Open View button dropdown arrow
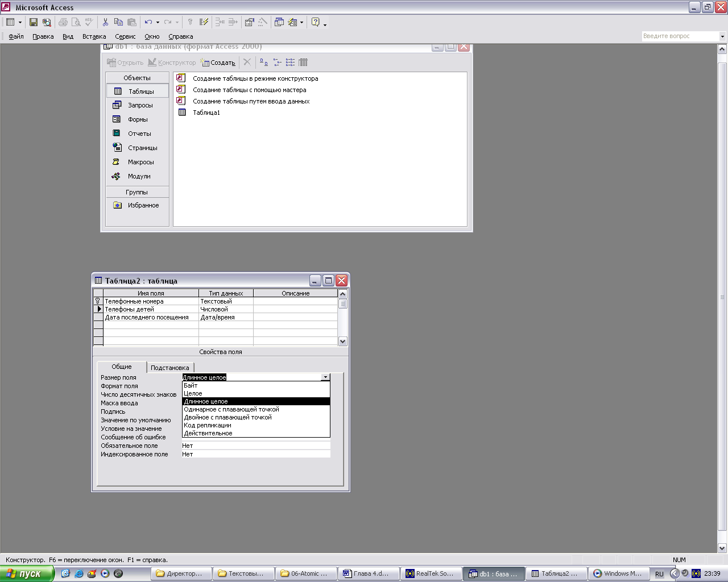The width and height of the screenshot is (728, 582). (20, 23)
